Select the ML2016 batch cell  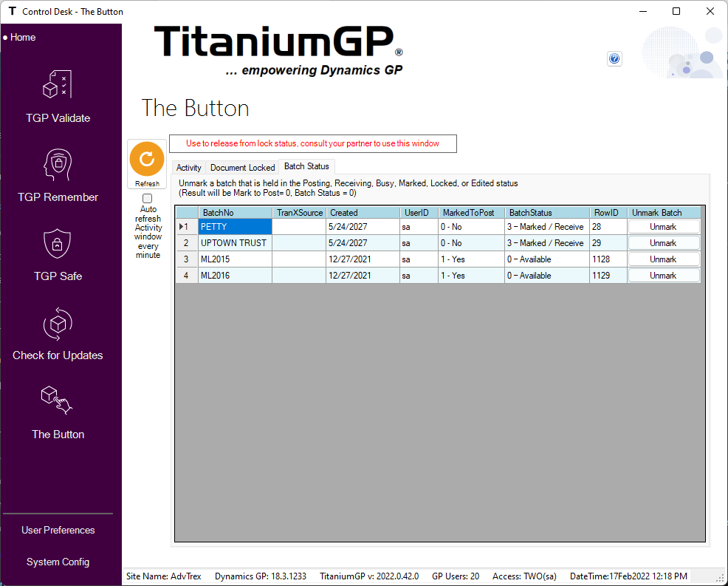coord(235,276)
